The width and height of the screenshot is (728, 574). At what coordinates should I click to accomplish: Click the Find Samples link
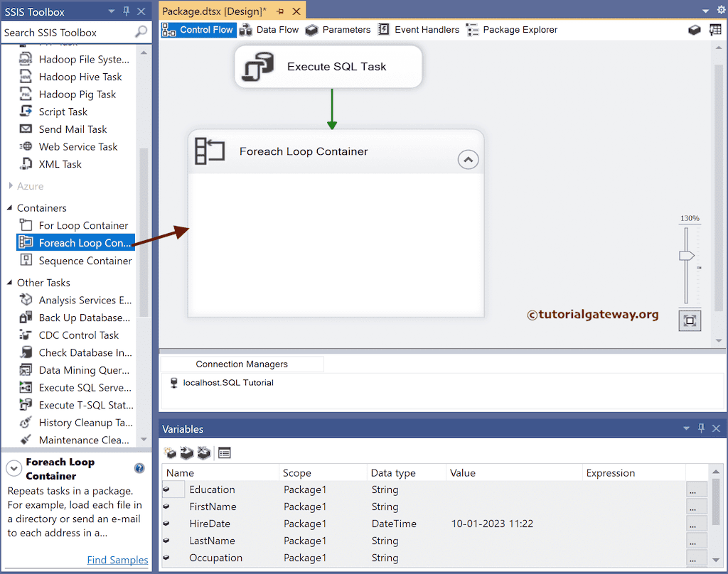[117, 560]
